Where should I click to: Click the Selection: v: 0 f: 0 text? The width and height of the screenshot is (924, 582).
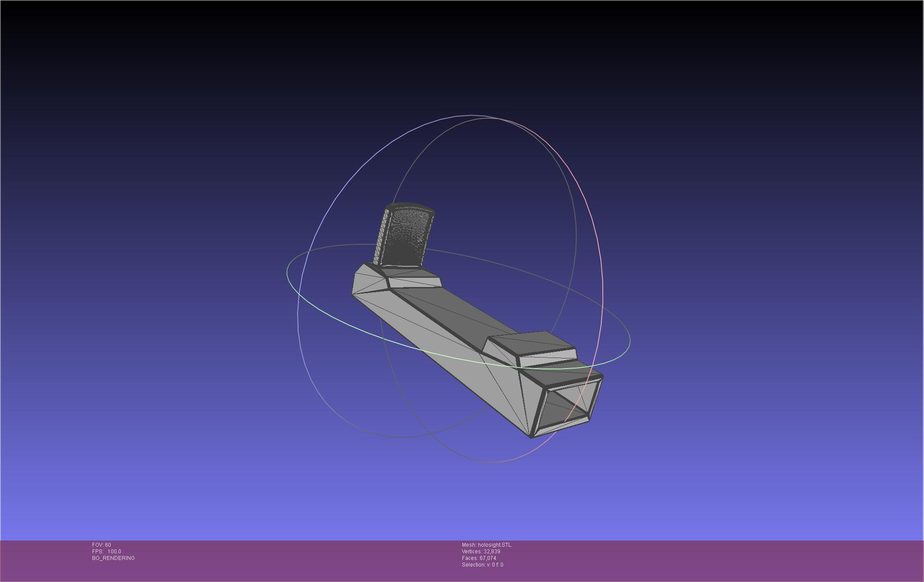coord(482,565)
